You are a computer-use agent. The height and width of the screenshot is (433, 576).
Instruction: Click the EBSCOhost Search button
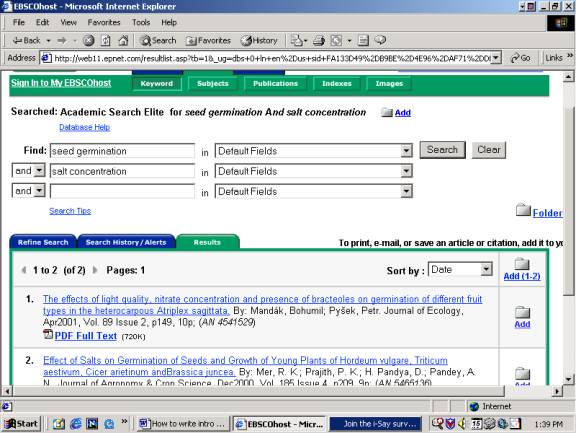point(442,150)
